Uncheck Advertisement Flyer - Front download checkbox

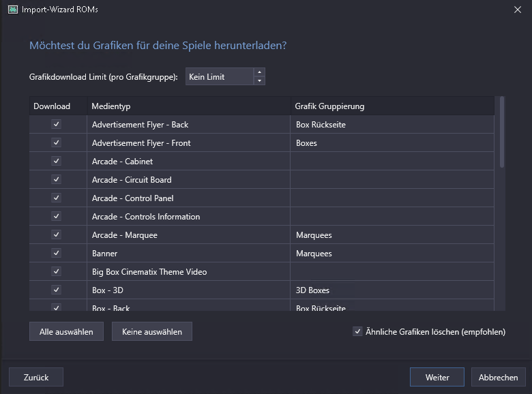pyautogui.click(x=57, y=143)
